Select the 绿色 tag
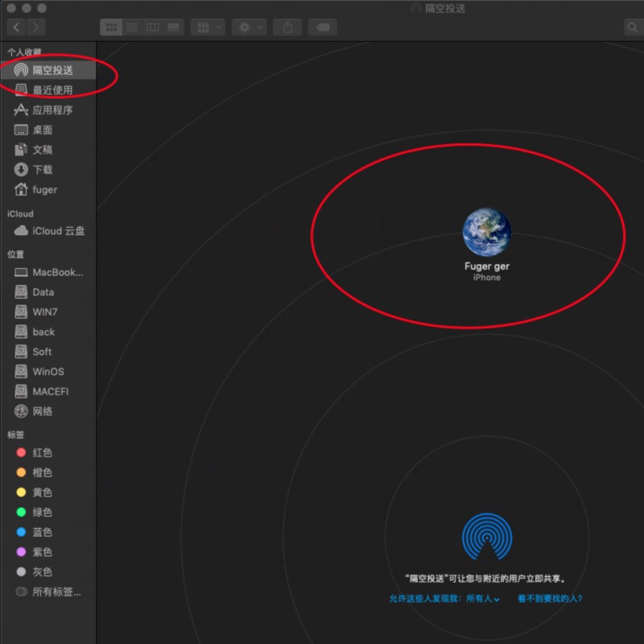 (x=48, y=512)
